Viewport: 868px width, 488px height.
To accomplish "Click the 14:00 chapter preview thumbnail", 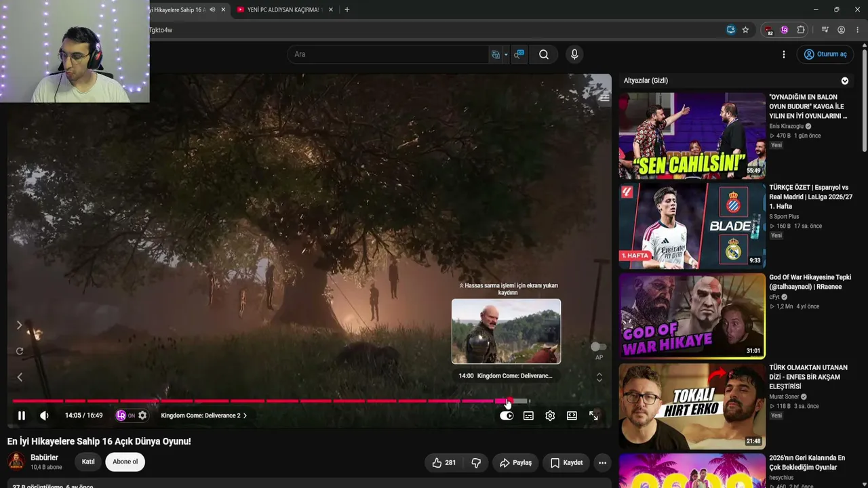I will 507,331.
